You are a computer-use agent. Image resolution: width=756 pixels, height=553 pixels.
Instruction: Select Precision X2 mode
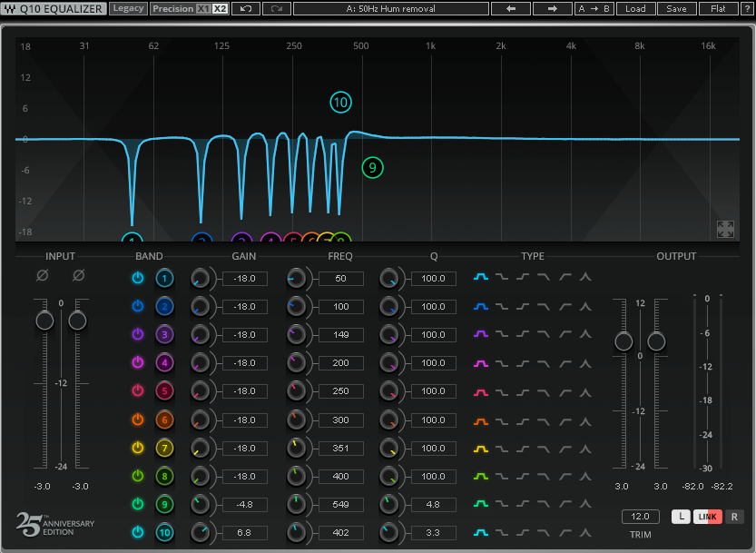220,9
